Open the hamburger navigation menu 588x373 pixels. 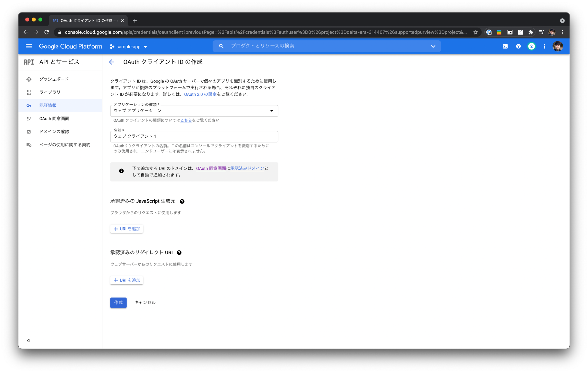pos(29,46)
